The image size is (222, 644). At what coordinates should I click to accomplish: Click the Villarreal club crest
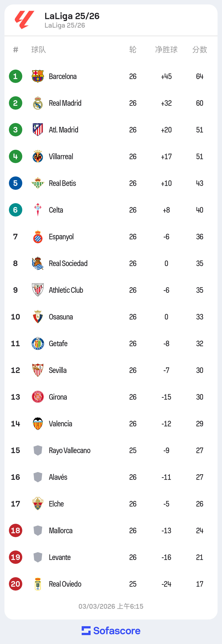click(x=38, y=156)
